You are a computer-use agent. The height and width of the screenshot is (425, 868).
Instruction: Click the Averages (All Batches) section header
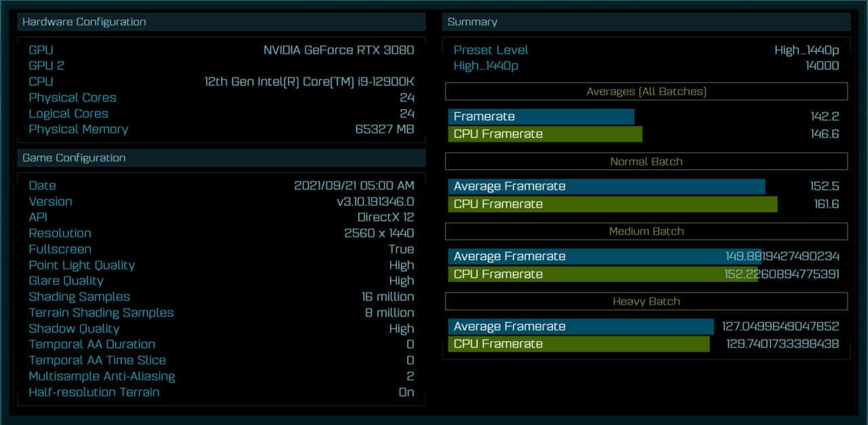pos(646,92)
